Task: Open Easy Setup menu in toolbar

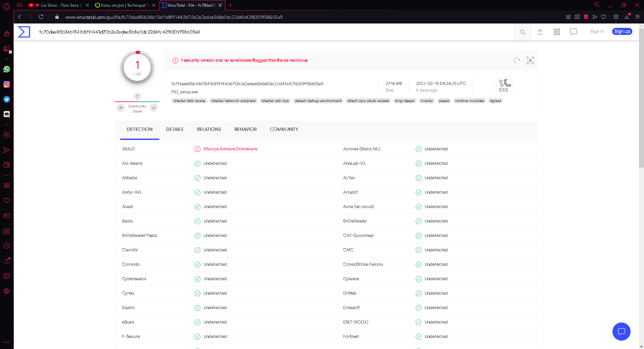Action: tap(638, 17)
